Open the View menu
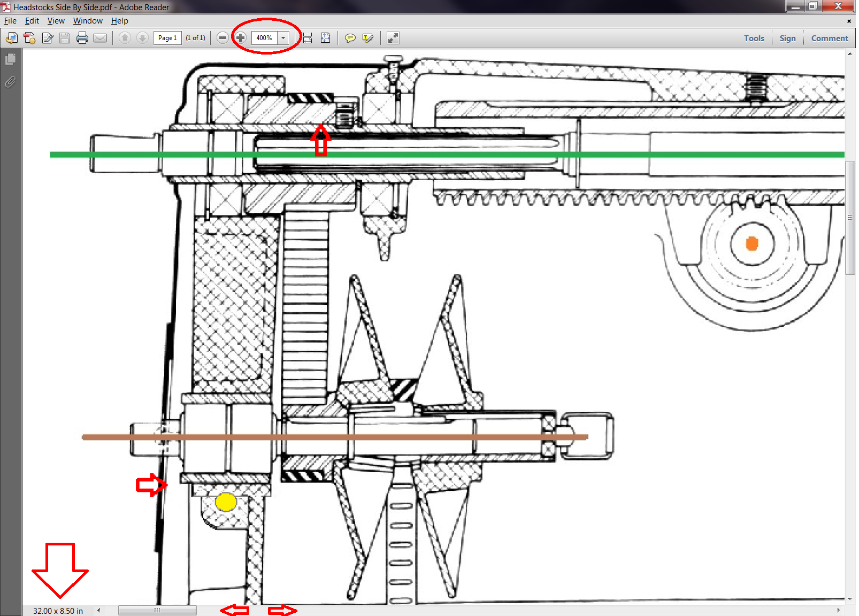859x616 pixels. (56, 21)
